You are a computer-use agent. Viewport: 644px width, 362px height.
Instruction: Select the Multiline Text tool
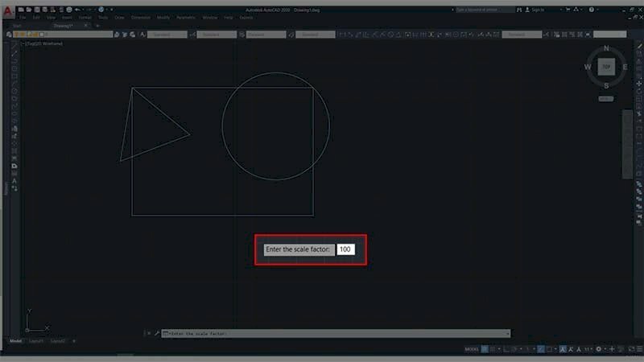(x=14, y=181)
